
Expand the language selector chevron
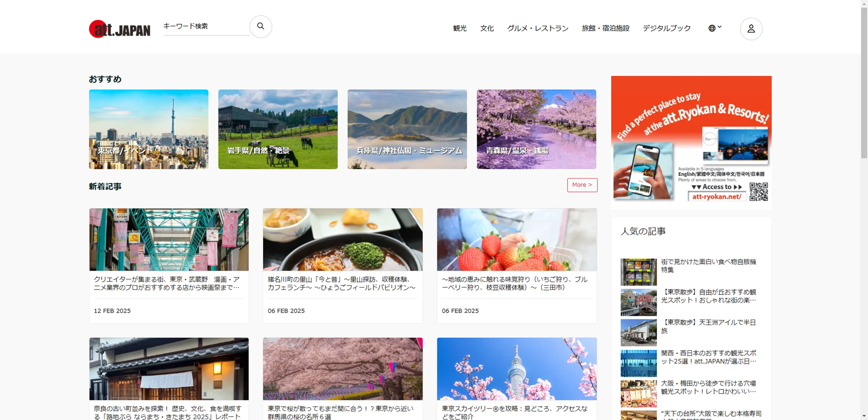point(720,26)
